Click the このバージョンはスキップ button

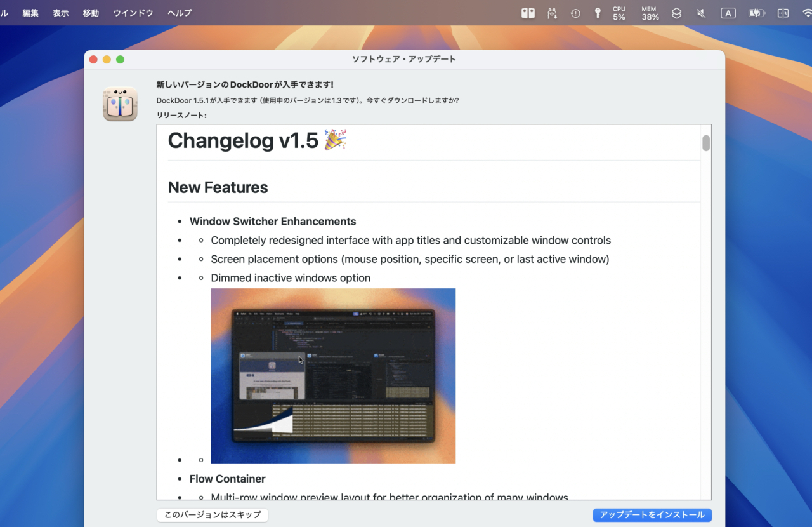(213, 515)
